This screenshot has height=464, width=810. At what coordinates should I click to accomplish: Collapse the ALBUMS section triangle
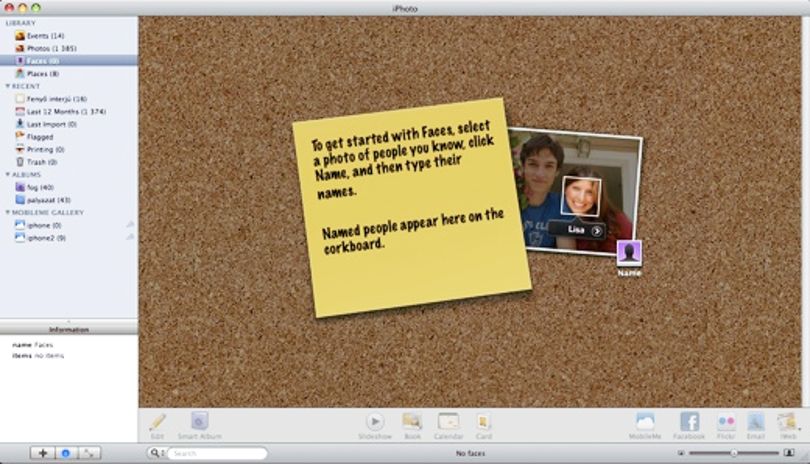coord(8,175)
